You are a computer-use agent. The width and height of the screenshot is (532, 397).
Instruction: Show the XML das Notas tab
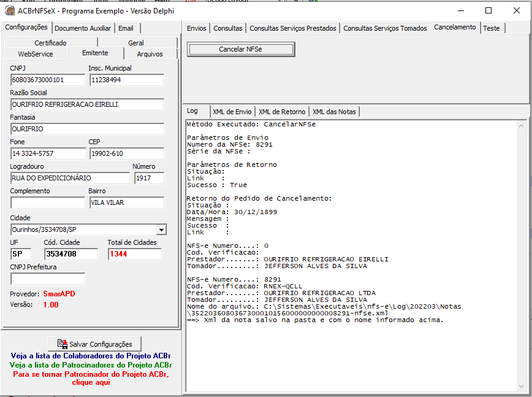(334, 112)
